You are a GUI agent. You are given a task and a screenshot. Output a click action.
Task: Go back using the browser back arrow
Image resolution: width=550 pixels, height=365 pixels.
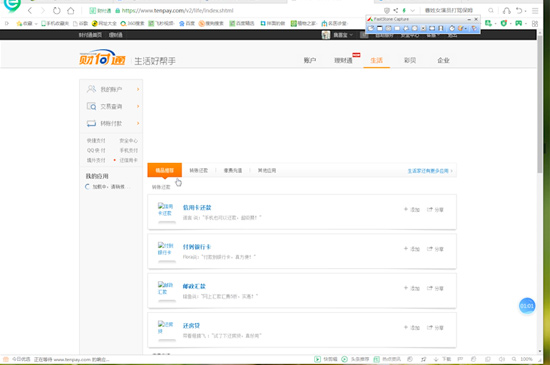click(x=30, y=11)
